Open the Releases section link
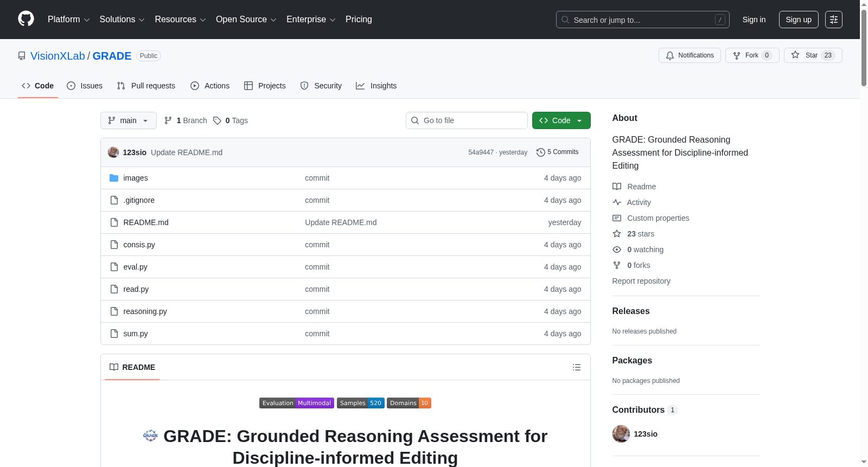This screenshot has width=868, height=467. click(631, 311)
